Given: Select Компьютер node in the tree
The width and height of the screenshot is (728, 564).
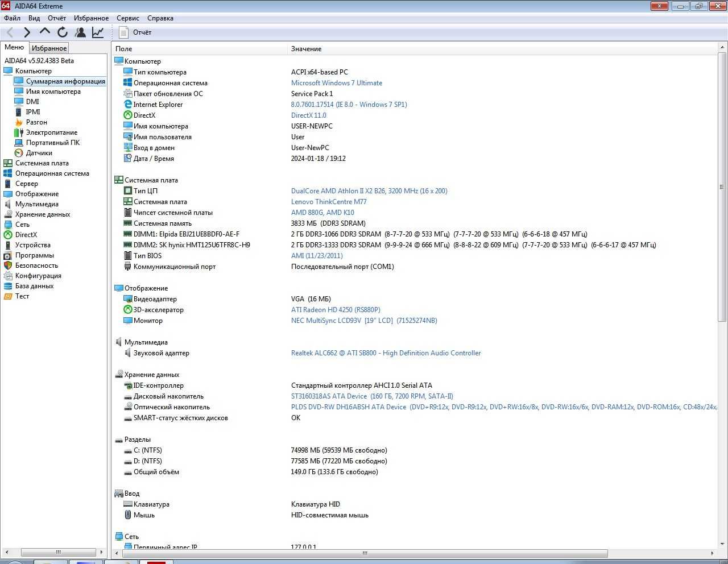Looking at the screenshot, I should click(x=34, y=71).
